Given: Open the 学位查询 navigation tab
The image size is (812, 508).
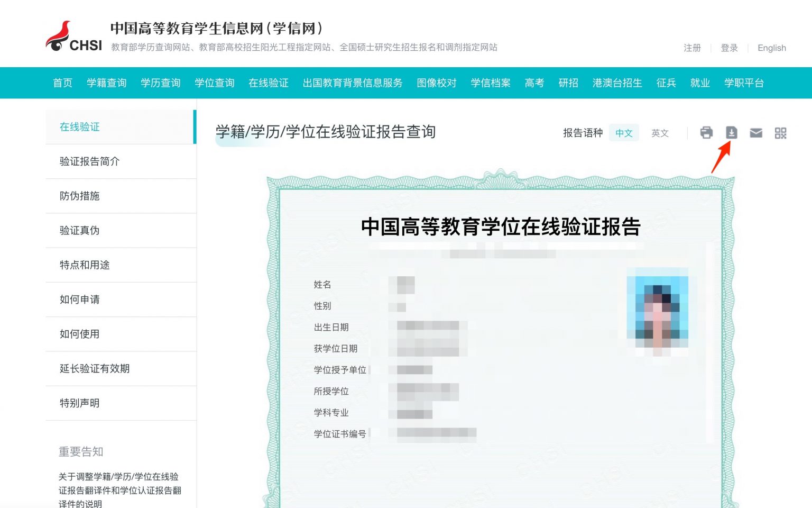Looking at the screenshot, I should (214, 83).
